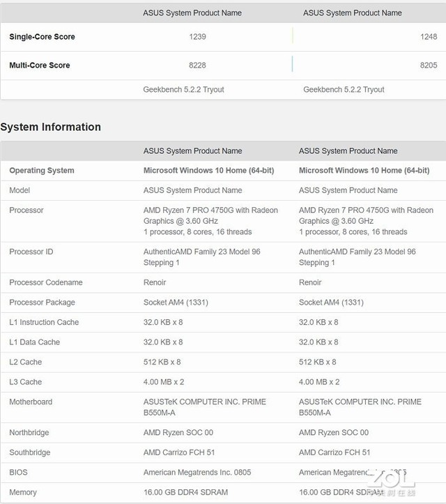Click the Processor Codename row label

(x=46, y=283)
